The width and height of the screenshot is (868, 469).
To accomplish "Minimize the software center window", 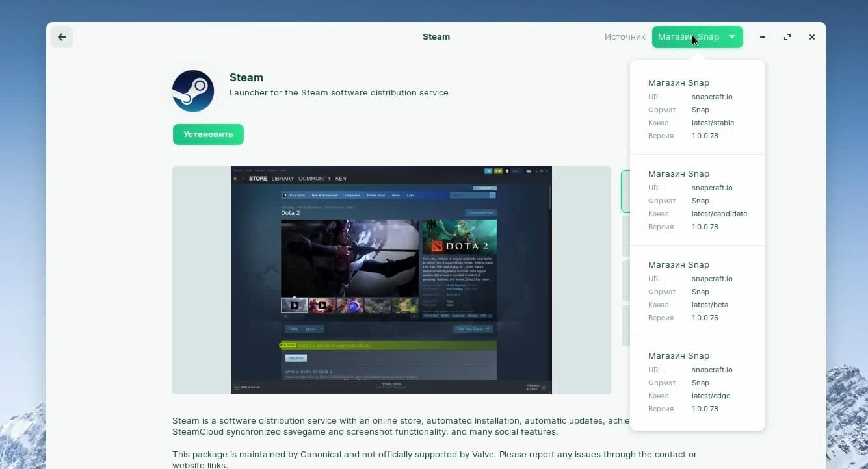I will click(763, 37).
